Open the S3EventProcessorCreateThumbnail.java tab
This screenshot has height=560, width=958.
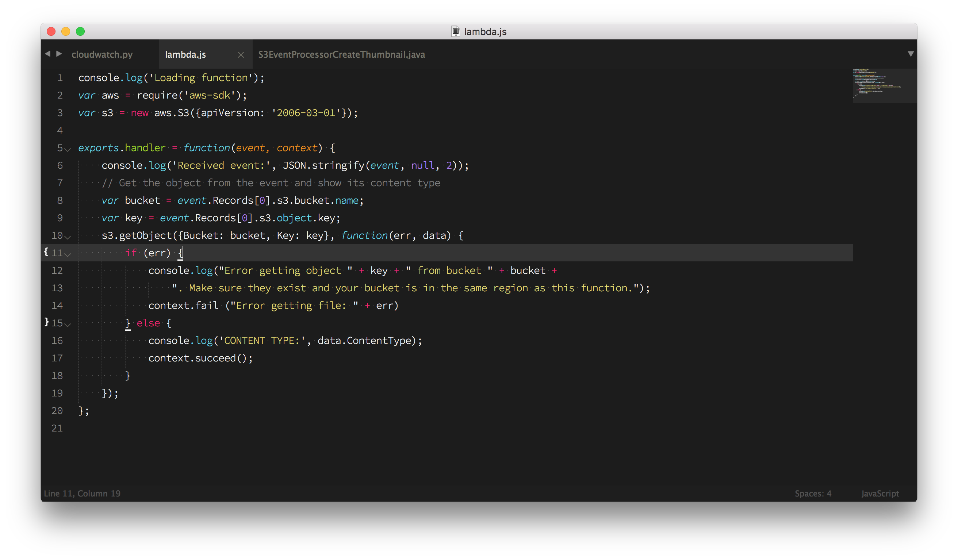pyautogui.click(x=341, y=55)
